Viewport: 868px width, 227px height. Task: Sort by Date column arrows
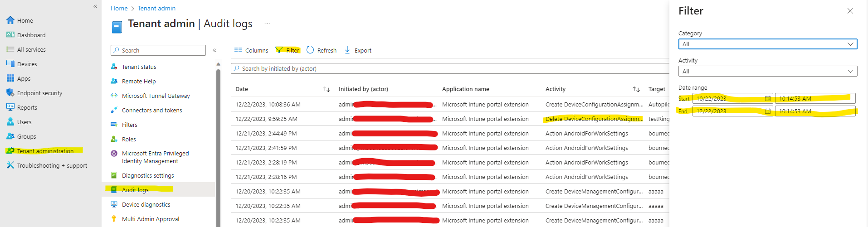pyautogui.click(x=327, y=89)
